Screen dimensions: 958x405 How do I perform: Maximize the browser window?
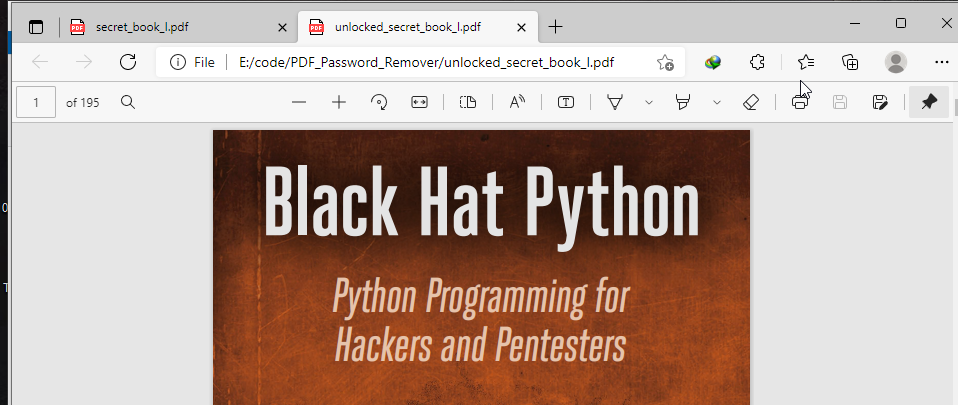[x=901, y=23]
